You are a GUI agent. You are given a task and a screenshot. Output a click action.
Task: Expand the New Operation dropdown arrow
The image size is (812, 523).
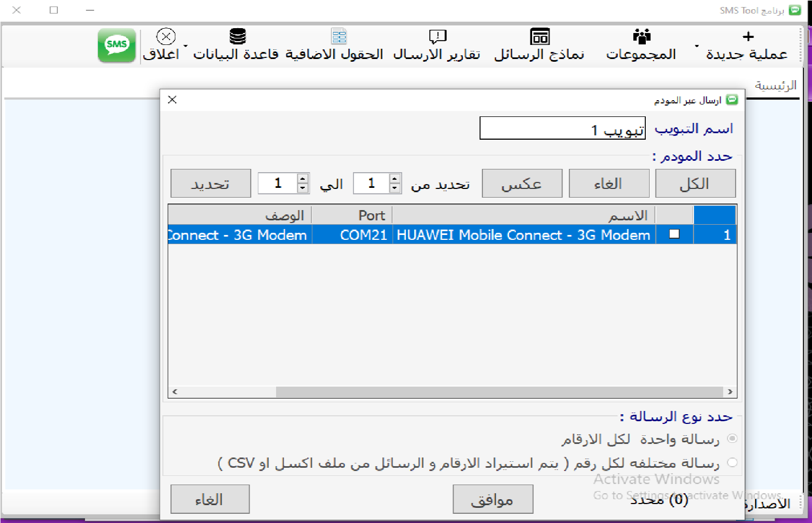tap(697, 46)
